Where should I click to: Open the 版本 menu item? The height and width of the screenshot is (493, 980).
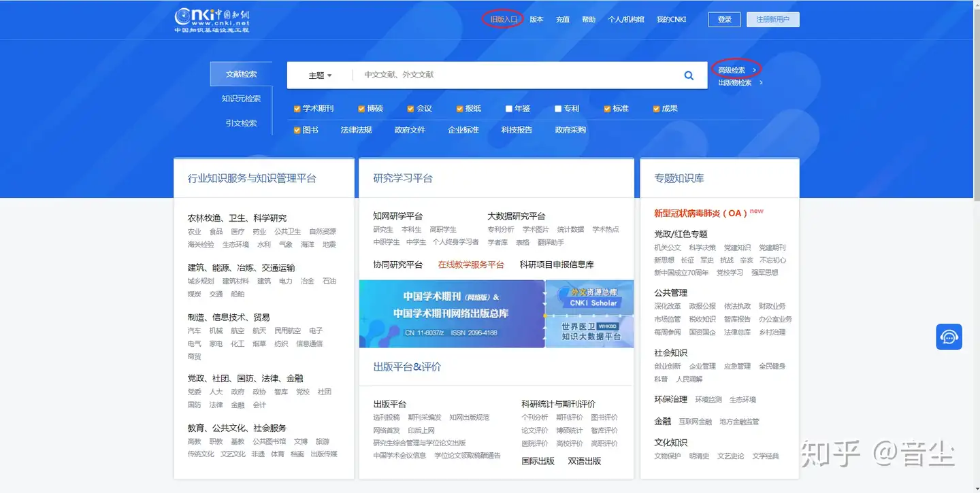536,20
